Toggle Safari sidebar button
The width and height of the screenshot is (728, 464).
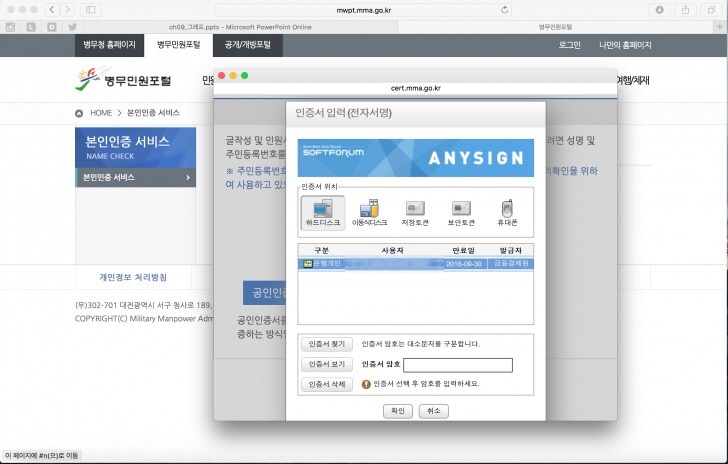click(x=90, y=9)
